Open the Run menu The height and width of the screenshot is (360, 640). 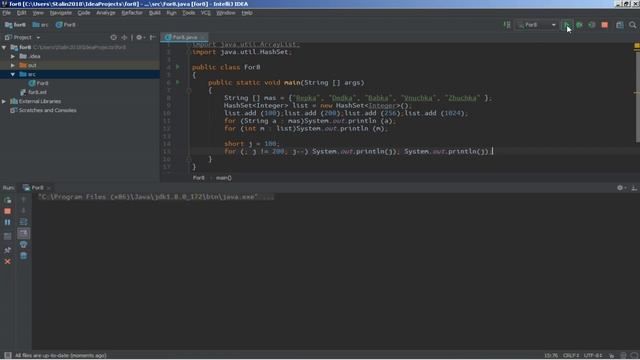coord(171,13)
